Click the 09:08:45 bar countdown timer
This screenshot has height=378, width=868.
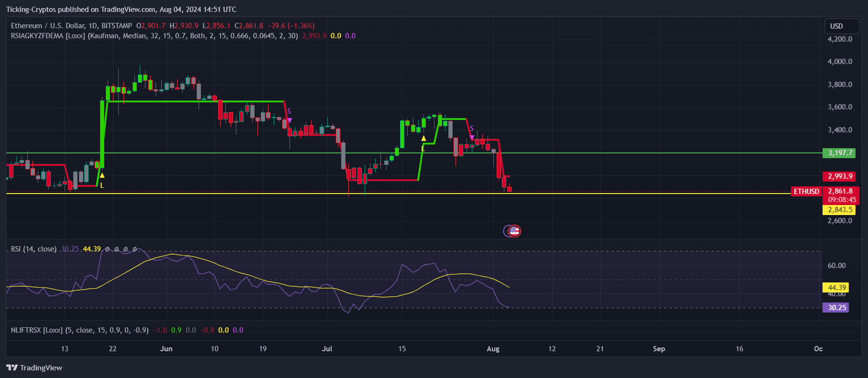click(x=842, y=200)
